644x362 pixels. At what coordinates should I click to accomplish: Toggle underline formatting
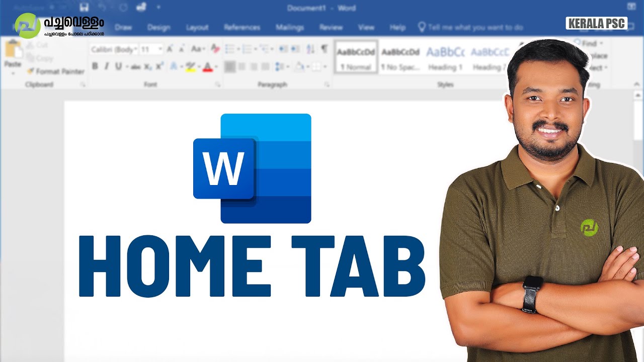pos(118,66)
